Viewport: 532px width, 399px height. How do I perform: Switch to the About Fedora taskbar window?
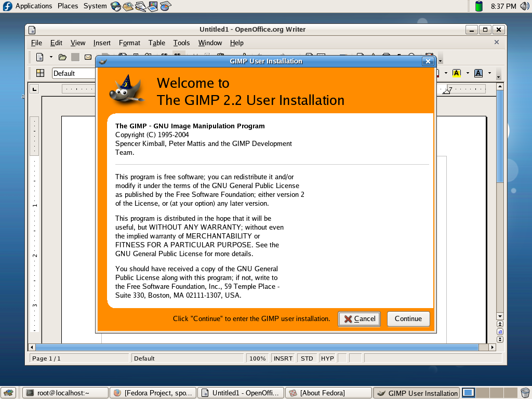328,393
